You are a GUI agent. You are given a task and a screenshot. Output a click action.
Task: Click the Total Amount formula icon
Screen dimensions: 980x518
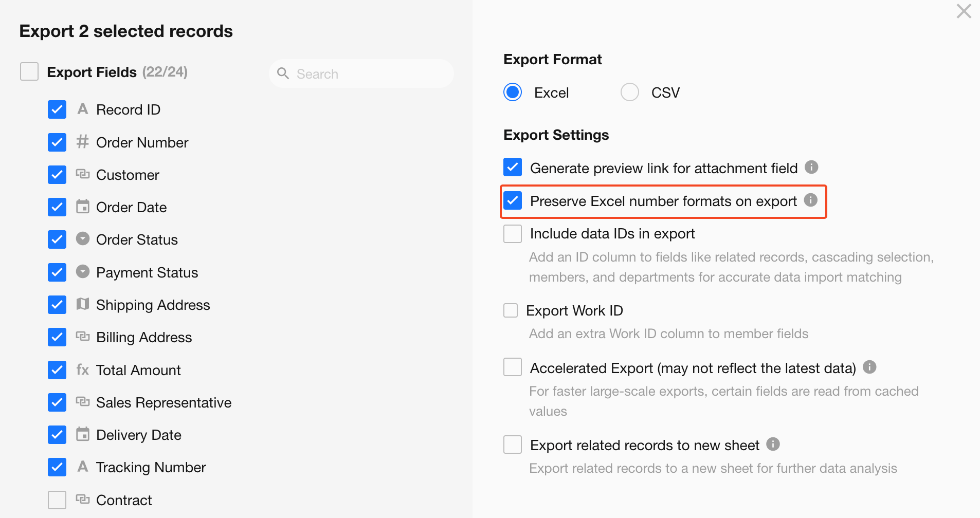83,369
